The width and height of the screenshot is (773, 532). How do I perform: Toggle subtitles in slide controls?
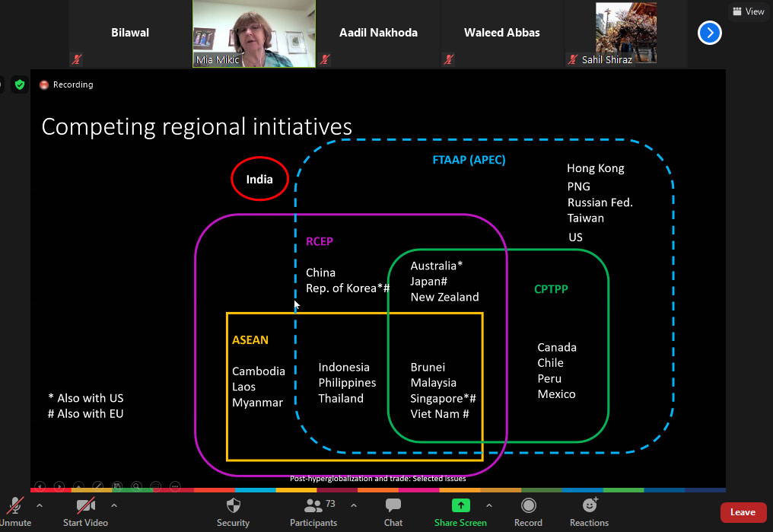(x=156, y=486)
